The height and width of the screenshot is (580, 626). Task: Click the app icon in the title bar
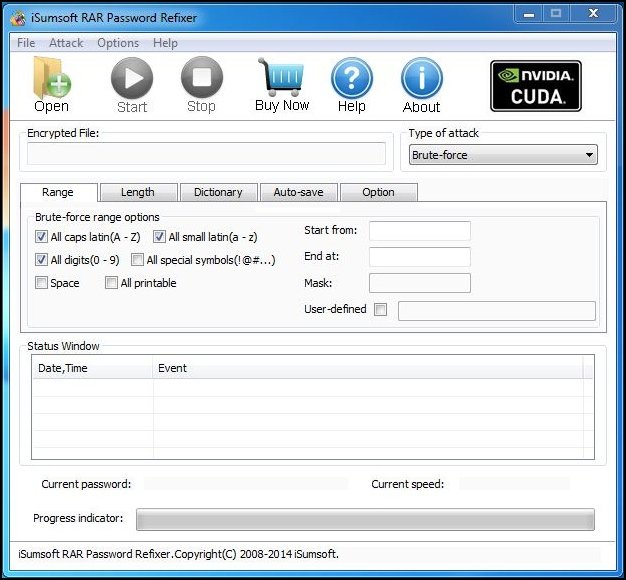point(18,18)
